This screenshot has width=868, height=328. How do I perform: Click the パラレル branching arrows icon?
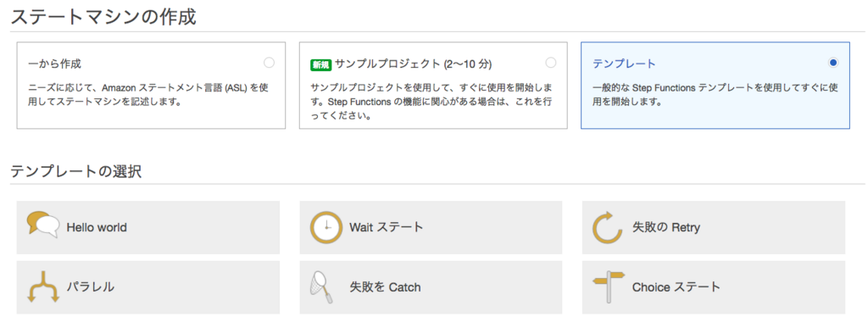[43, 287]
